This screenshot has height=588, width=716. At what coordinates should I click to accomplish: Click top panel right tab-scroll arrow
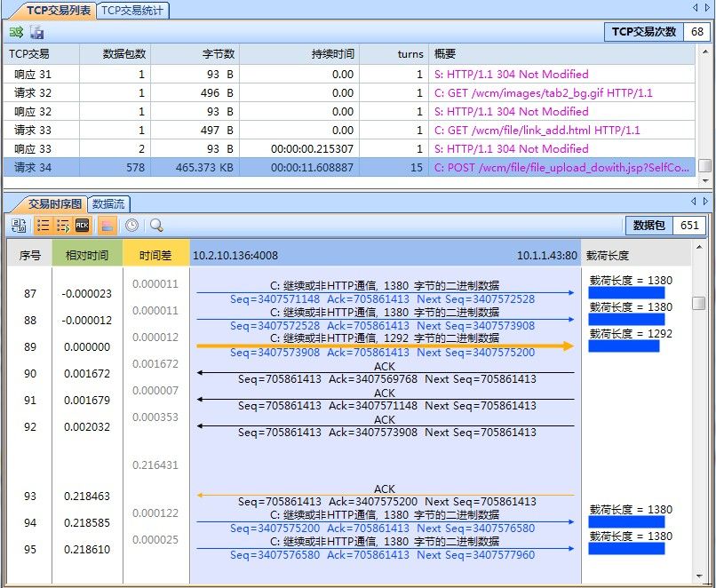(x=706, y=8)
